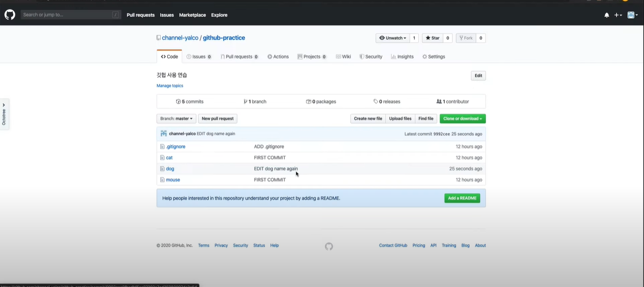Click the fork count beside Fork
The height and width of the screenshot is (287, 644).
pyautogui.click(x=481, y=38)
